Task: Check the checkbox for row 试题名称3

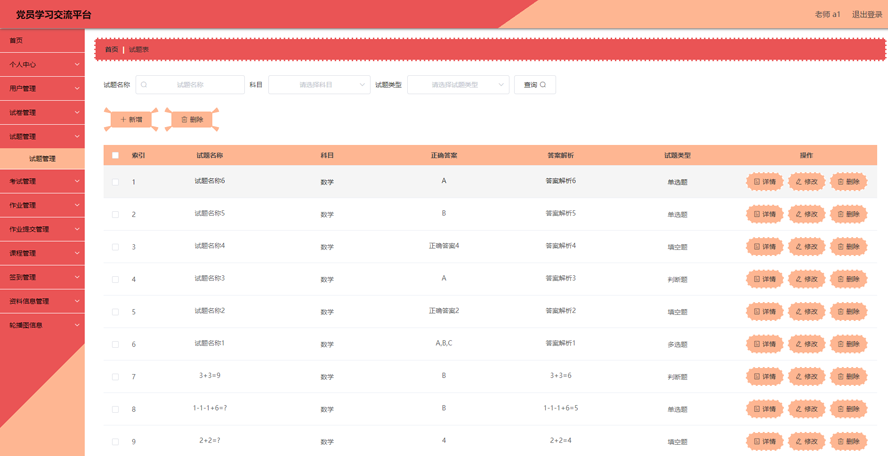Action: (x=116, y=279)
